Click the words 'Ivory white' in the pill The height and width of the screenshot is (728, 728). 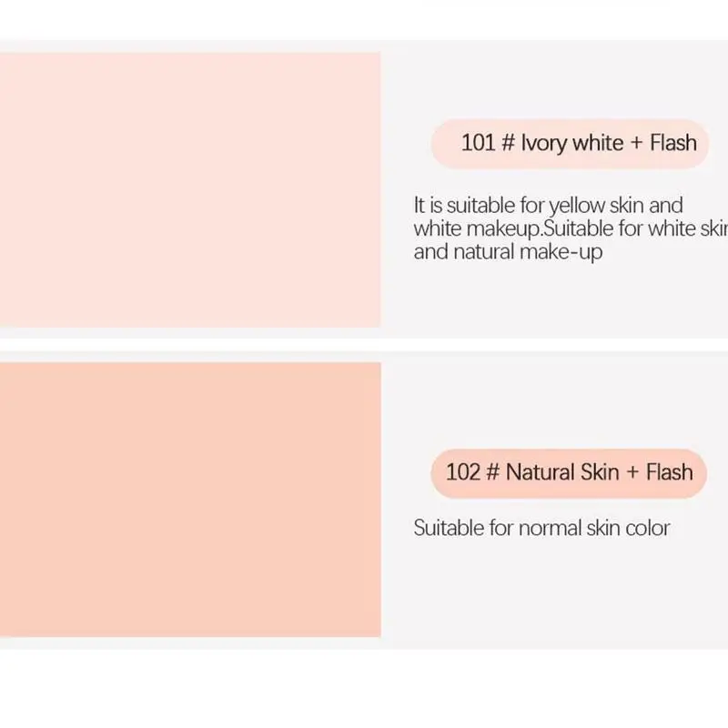pos(572,144)
